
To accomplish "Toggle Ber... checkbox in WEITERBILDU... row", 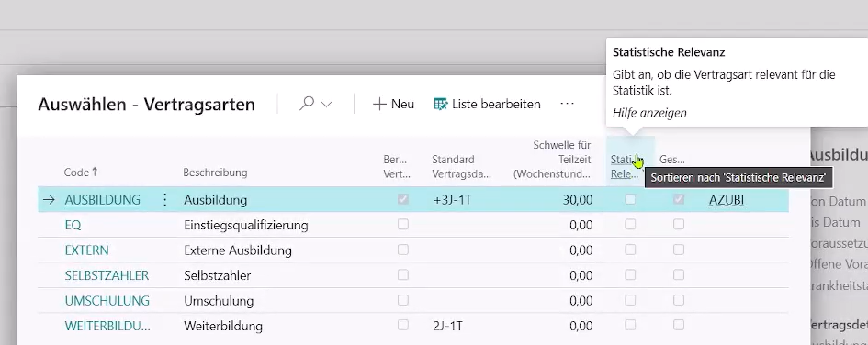I will [x=403, y=325].
